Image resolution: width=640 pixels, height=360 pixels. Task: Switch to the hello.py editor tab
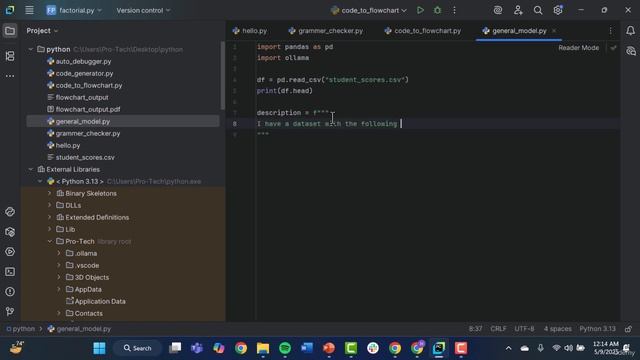point(250,31)
